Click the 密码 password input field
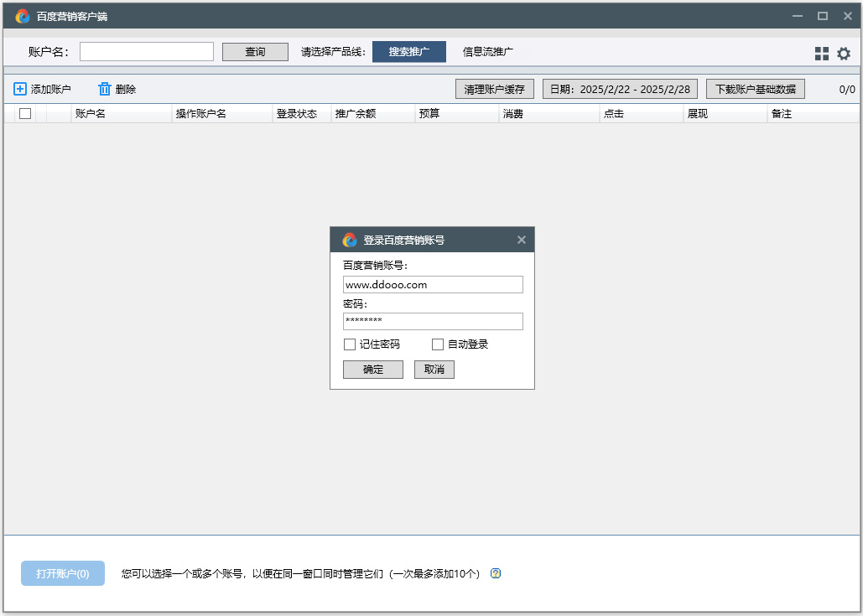 pos(433,321)
